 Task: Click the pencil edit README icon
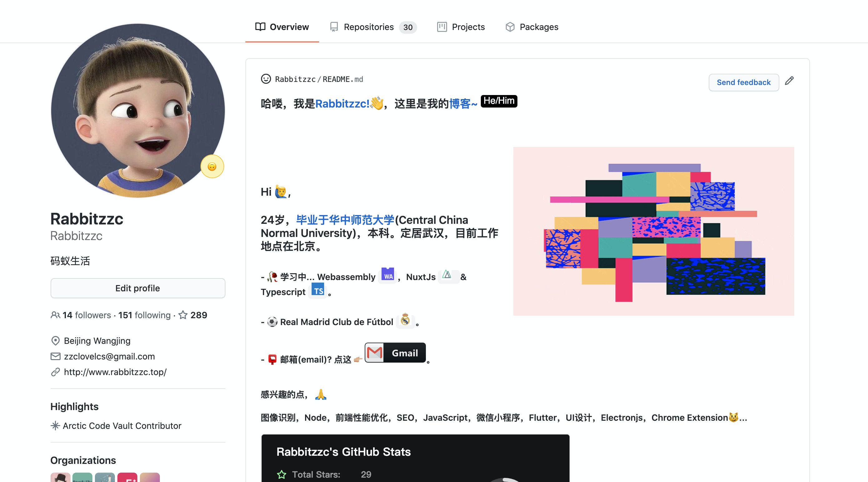click(x=789, y=81)
